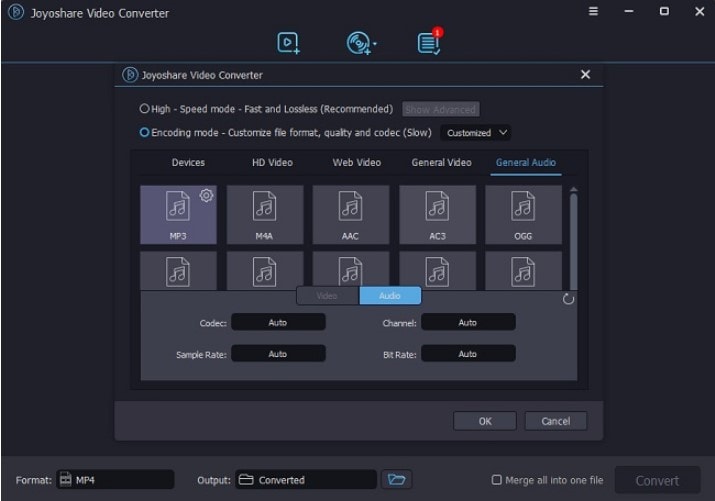Open the Bit Rate Auto dropdown
715x501 pixels.
tap(468, 354)
